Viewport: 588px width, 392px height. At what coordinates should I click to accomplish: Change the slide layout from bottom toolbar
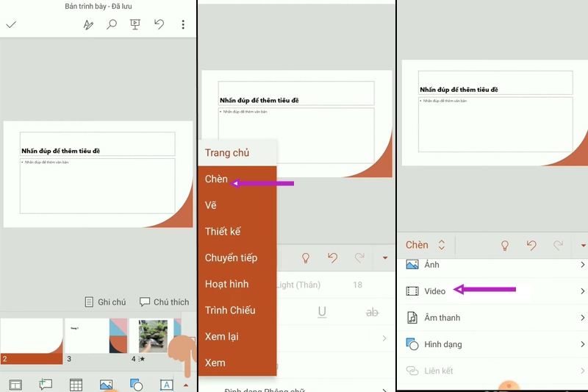point(15,385)
